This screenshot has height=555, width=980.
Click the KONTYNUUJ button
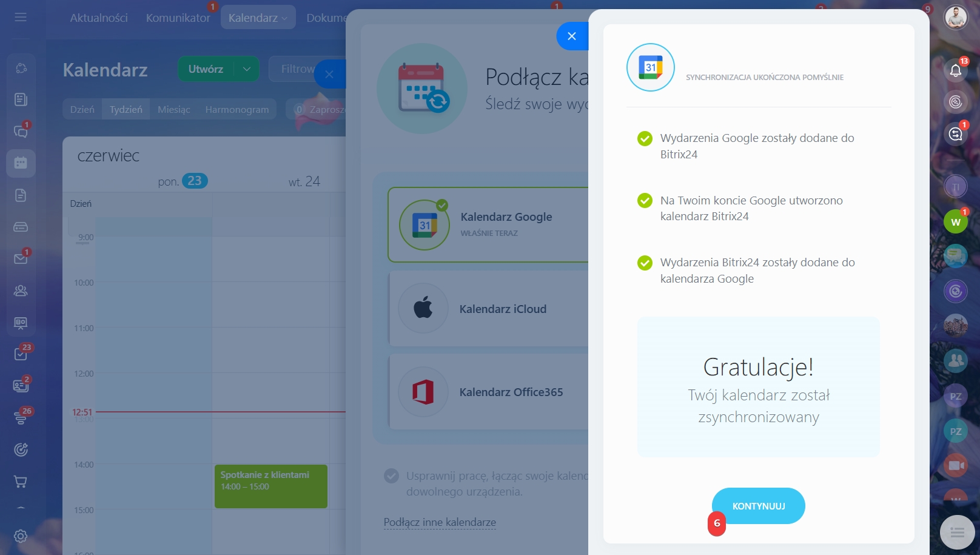click(x=758, y=506)
